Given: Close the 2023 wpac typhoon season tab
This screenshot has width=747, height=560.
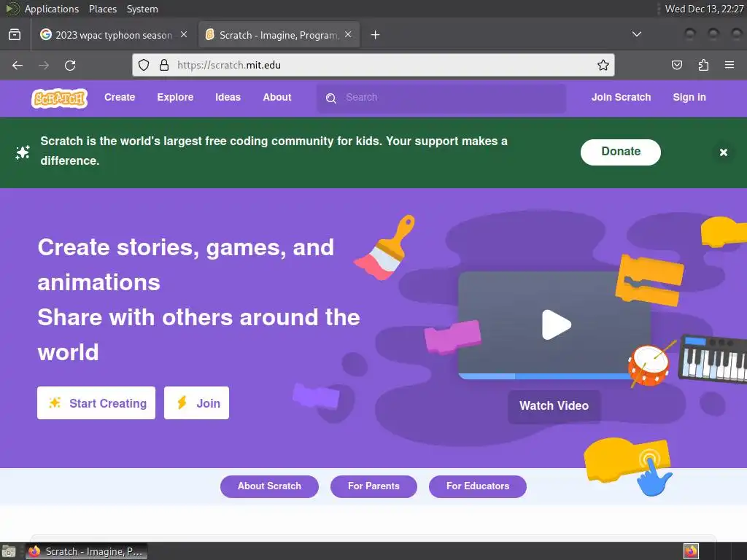Looking at the screenshot, I should (184, 35).
